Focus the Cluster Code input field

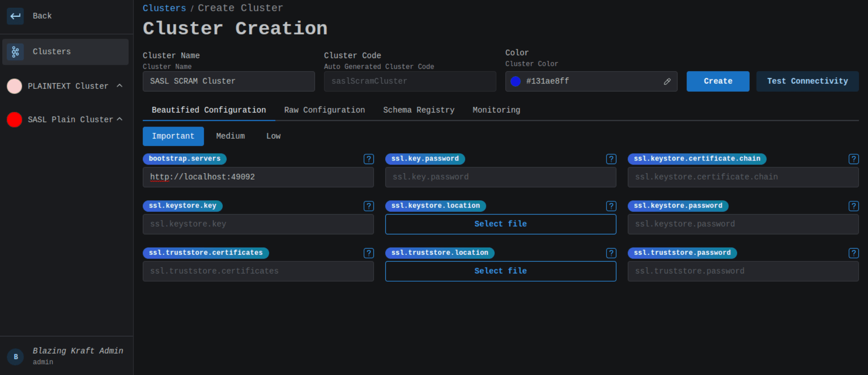(x=410, y=82)
